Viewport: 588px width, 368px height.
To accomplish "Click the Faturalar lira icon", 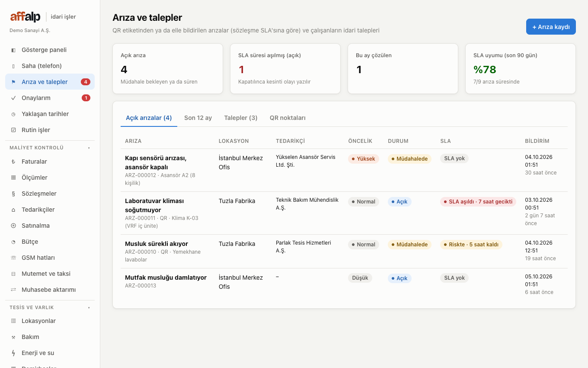I will (13, 161).
